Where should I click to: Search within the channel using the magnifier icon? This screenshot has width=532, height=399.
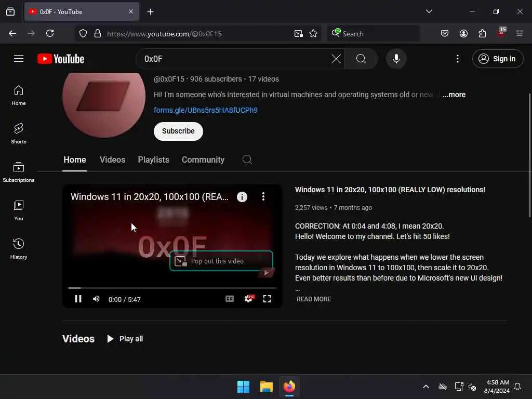247,159
